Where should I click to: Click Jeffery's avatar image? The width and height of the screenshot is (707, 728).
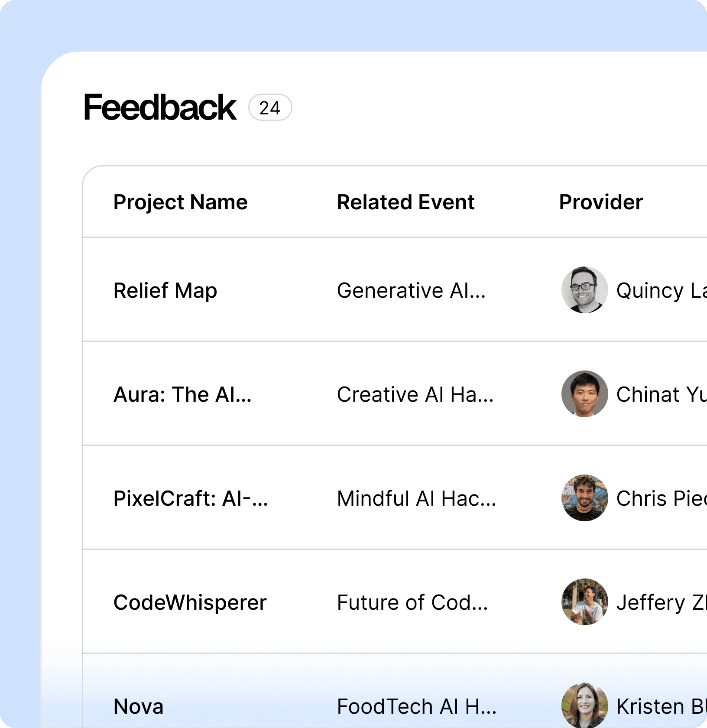click(585, 602)
